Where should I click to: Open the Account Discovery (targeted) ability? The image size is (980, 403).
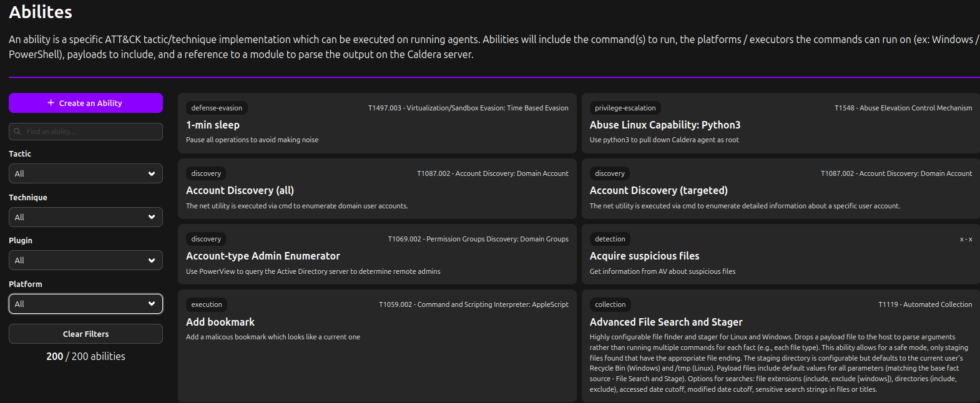coord(780,190)
